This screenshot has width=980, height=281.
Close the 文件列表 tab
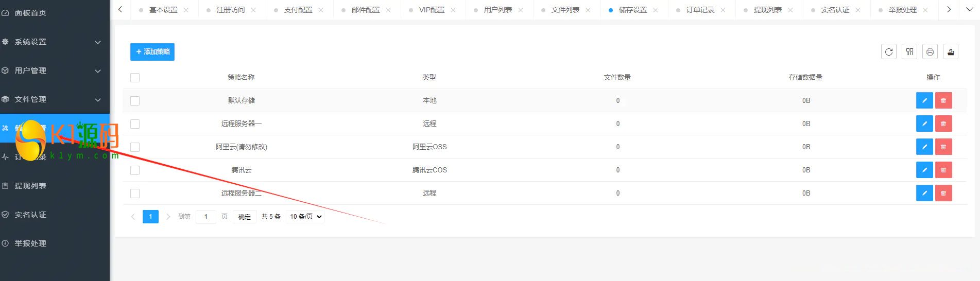[588, 10]
